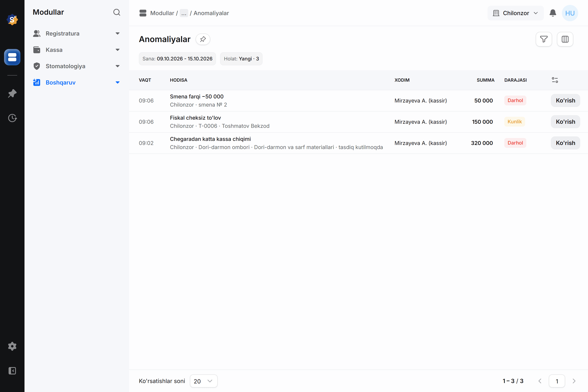
Task: Click Ko'rish for Fiskal cheksiz to'lov
Action: [x=566, y=122]
